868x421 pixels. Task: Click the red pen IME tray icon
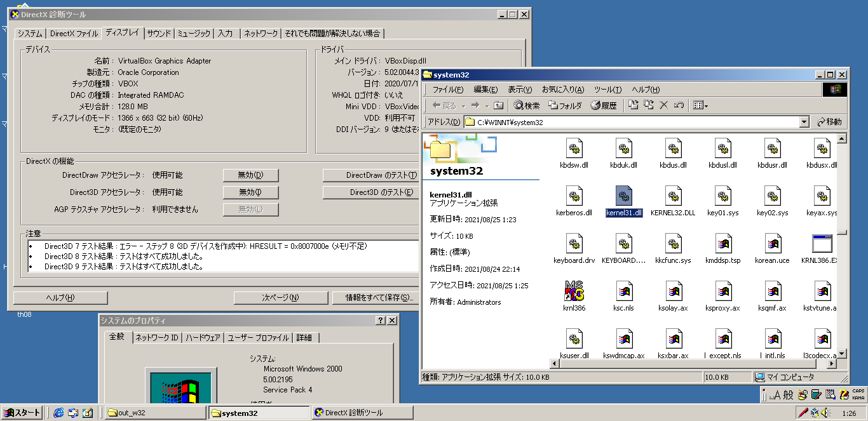(x=803, y=413)
